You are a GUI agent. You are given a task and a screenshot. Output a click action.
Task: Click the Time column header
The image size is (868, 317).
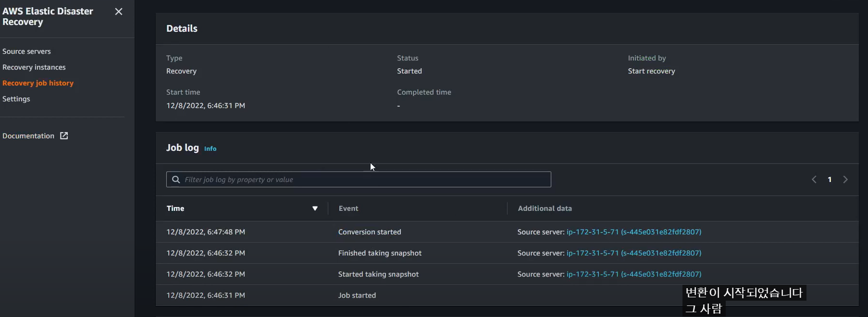tap(175, 208)
